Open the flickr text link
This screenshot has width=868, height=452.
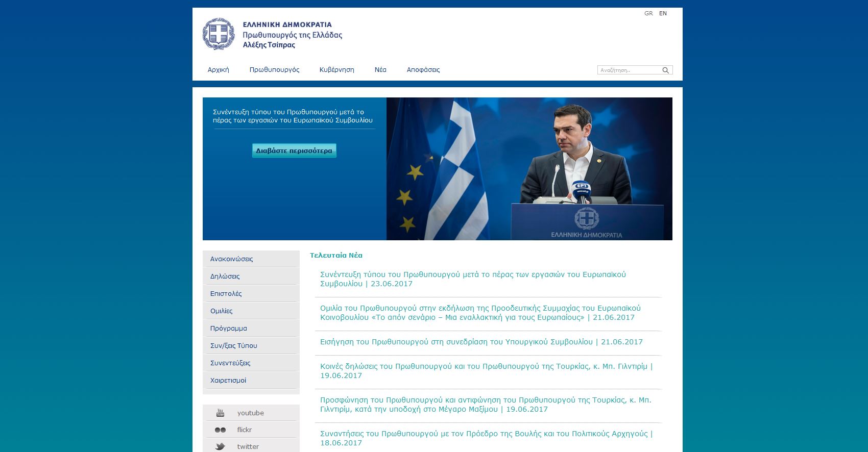[x=244, y=430]
